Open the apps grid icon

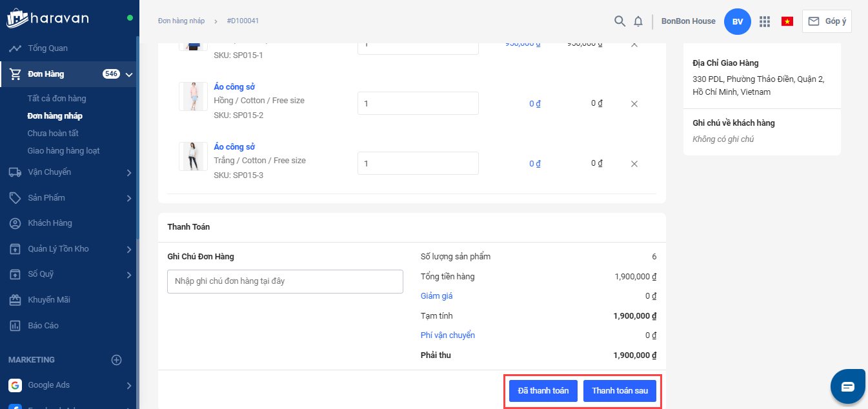[765, 21]
